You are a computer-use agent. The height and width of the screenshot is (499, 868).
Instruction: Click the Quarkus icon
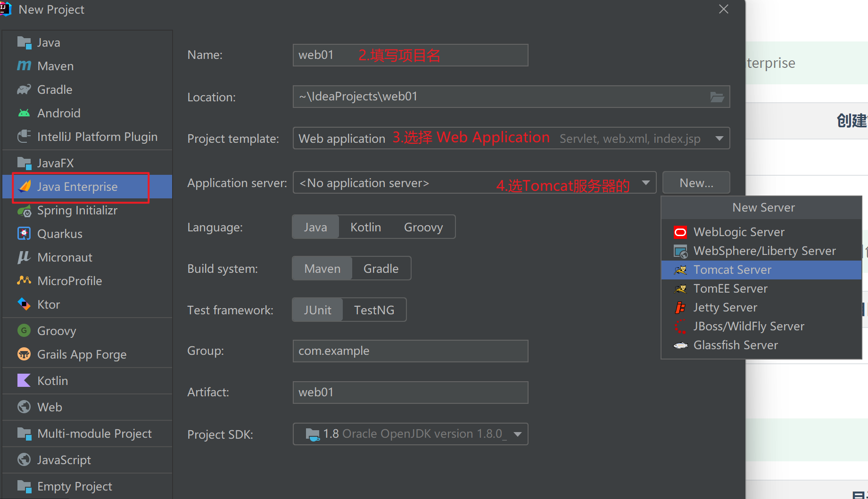pos(24,234)
